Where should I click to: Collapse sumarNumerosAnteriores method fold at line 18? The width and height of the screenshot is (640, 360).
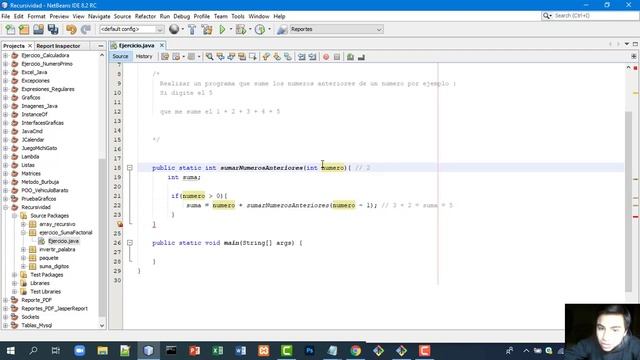click(x=130, y=168)
